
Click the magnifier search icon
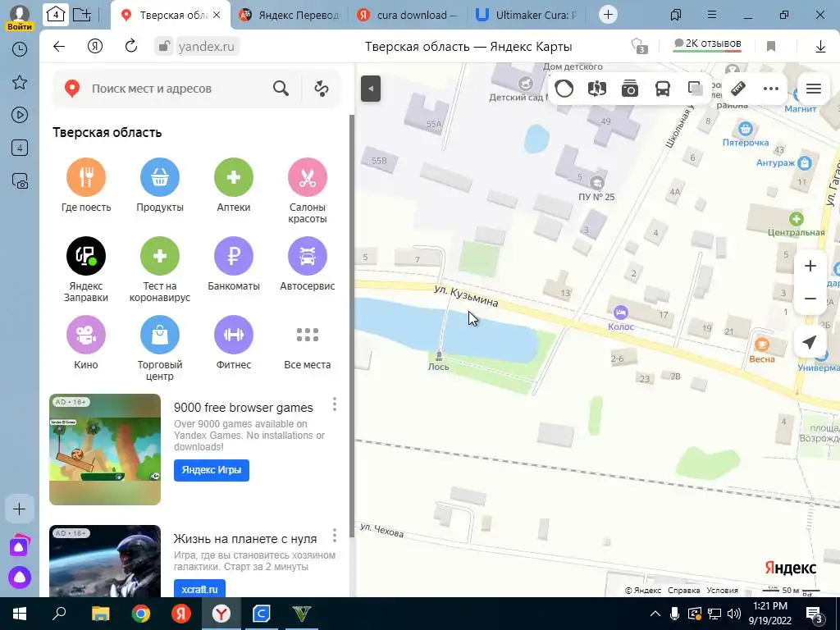click(281, 89)
